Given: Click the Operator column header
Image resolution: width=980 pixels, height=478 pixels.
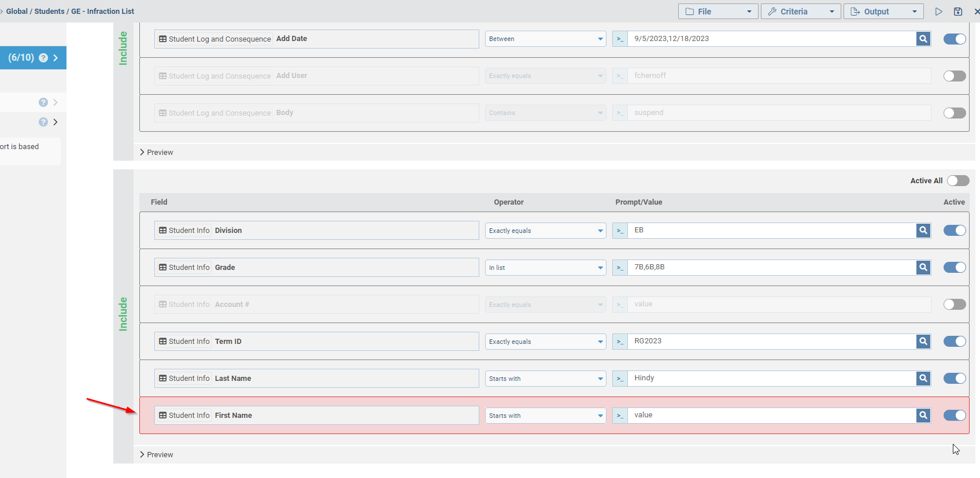Looking at the screenshot, I should 509,202.
